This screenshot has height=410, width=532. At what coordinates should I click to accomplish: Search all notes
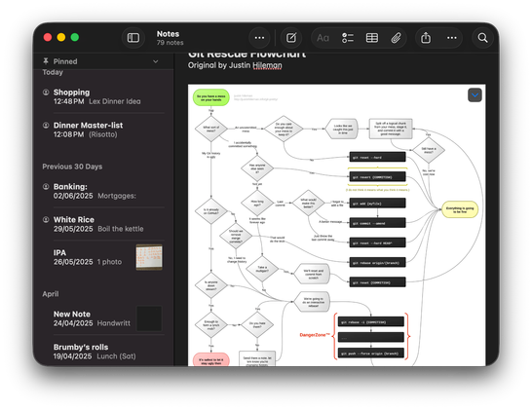482,38
